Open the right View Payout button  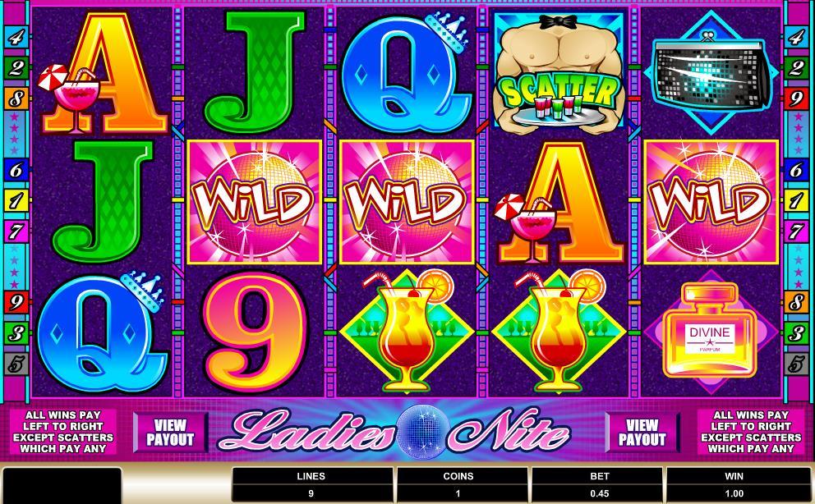coord(642,433)
